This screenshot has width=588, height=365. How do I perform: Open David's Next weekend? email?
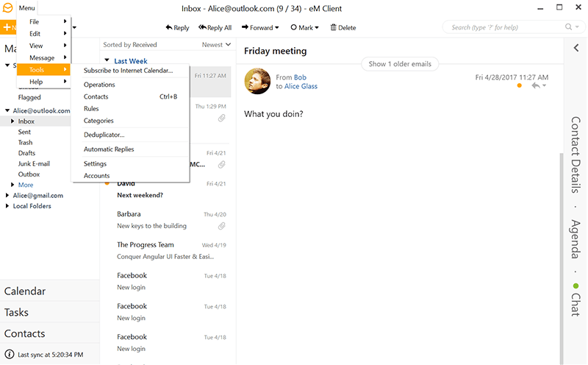[x=168, y=189]
